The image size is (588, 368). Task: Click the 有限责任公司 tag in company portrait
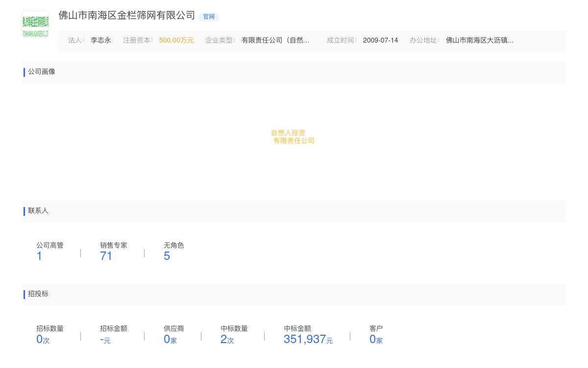pos(294,141)
